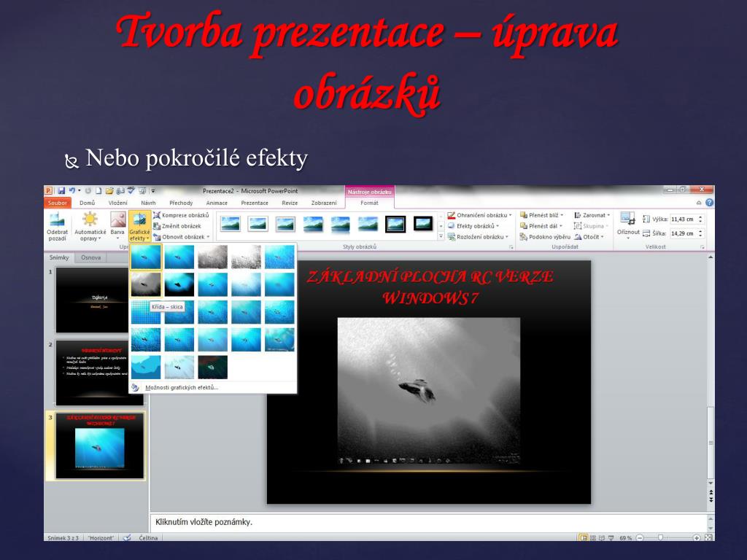Image resolution: width=747 pixels, height=560 pixels.
Task: Click 'Horizont' theme name in status bar
Action: click(x=101, y=537)
